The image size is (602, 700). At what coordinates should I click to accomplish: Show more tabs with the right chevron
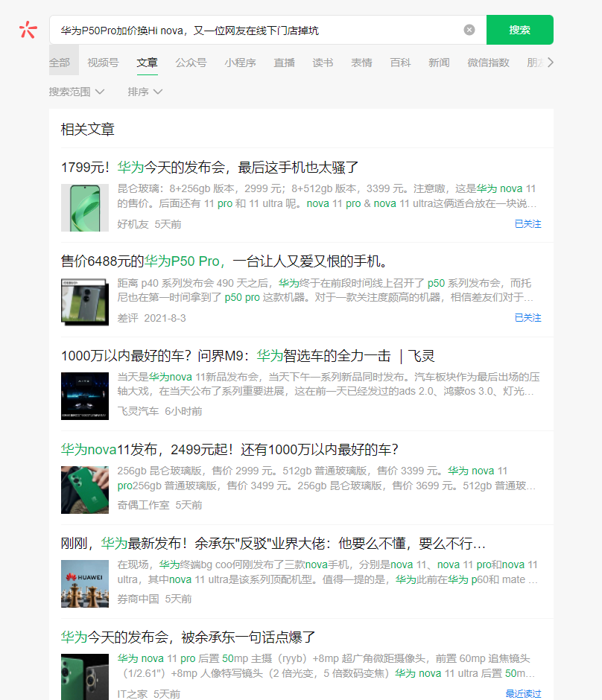[x=550, y=63]
